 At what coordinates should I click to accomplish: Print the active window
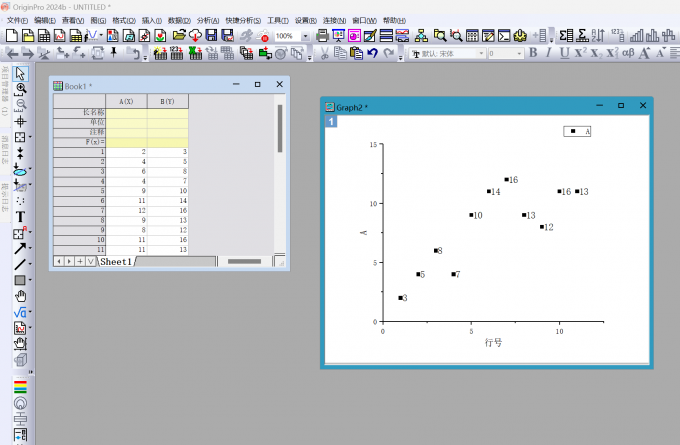[322, 36]
